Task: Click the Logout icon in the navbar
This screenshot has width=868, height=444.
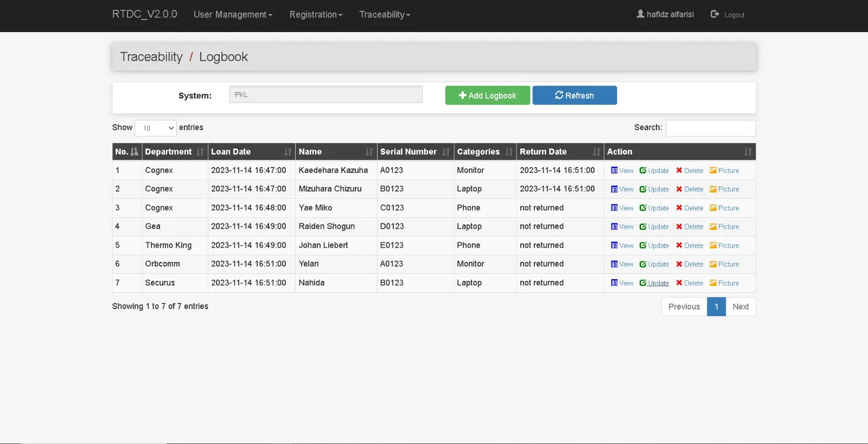Action: 715,14
